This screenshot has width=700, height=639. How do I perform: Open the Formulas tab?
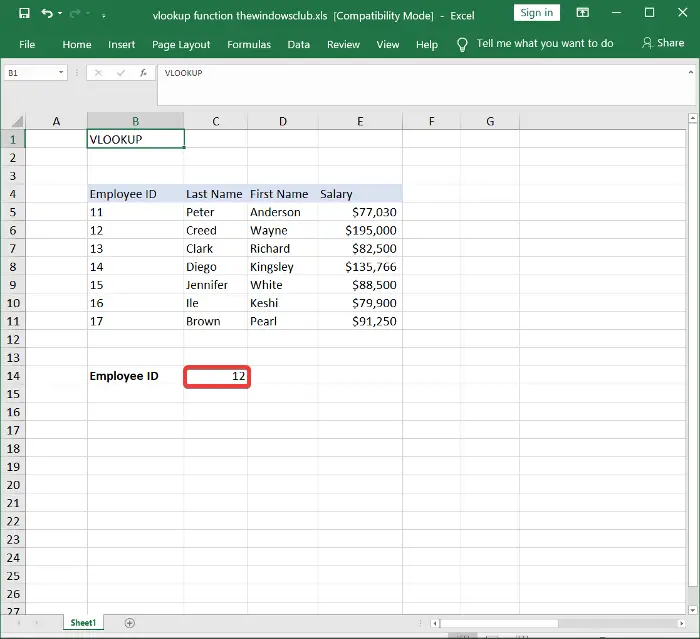click(249, 44)
